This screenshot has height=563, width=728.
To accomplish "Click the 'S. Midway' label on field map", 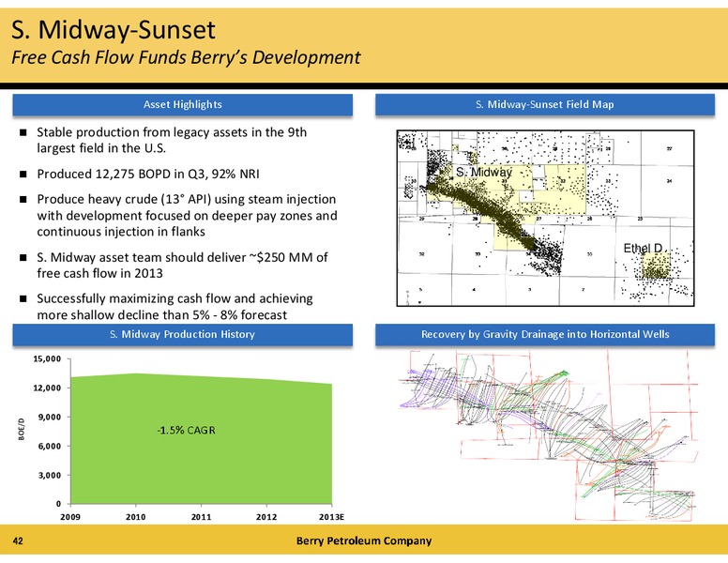I will (484, 173).
